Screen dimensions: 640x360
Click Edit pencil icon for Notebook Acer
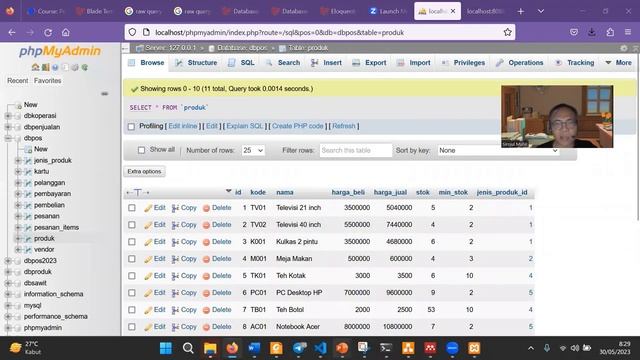tap(148, 327)
